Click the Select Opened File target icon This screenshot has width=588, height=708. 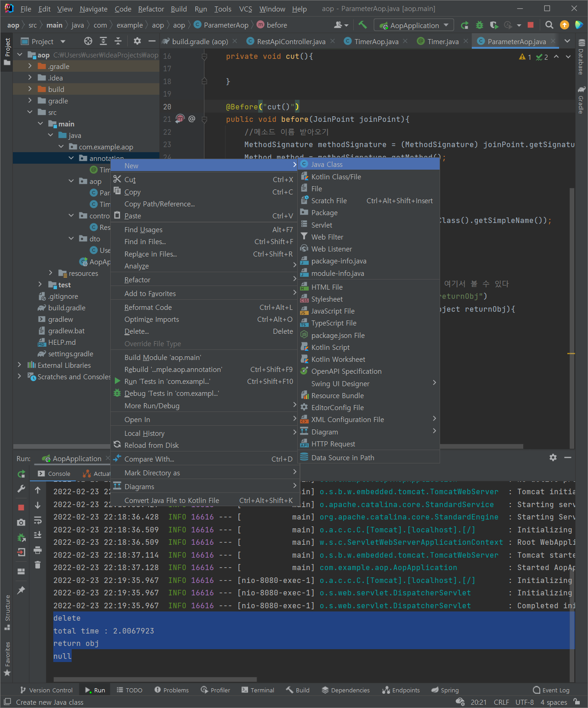(x=88, y=41)
